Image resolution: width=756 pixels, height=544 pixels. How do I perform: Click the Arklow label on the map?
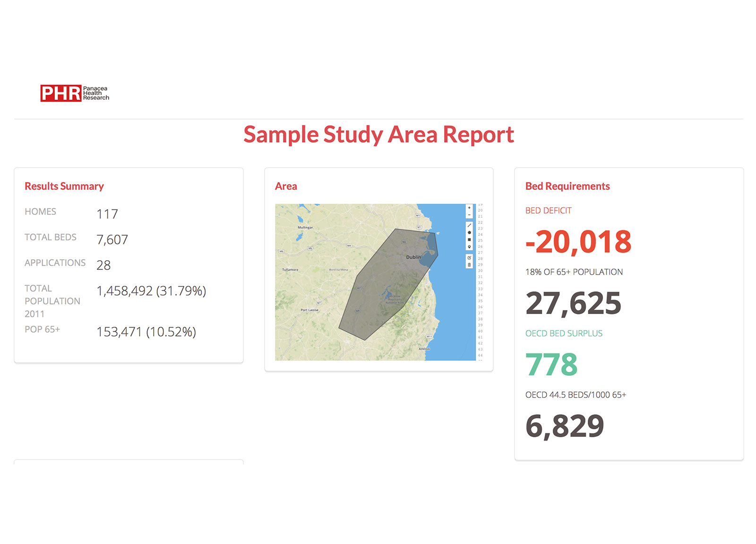coord(424,349)
